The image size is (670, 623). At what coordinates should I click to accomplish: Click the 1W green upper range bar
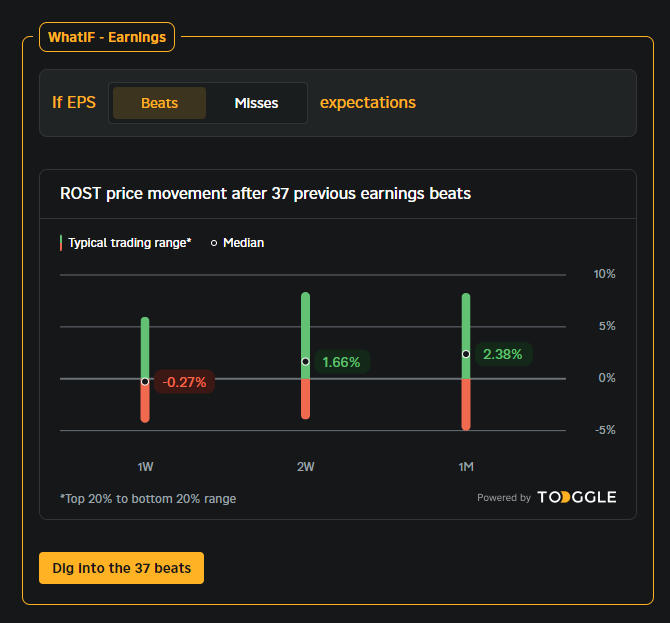tap(145, 347)
